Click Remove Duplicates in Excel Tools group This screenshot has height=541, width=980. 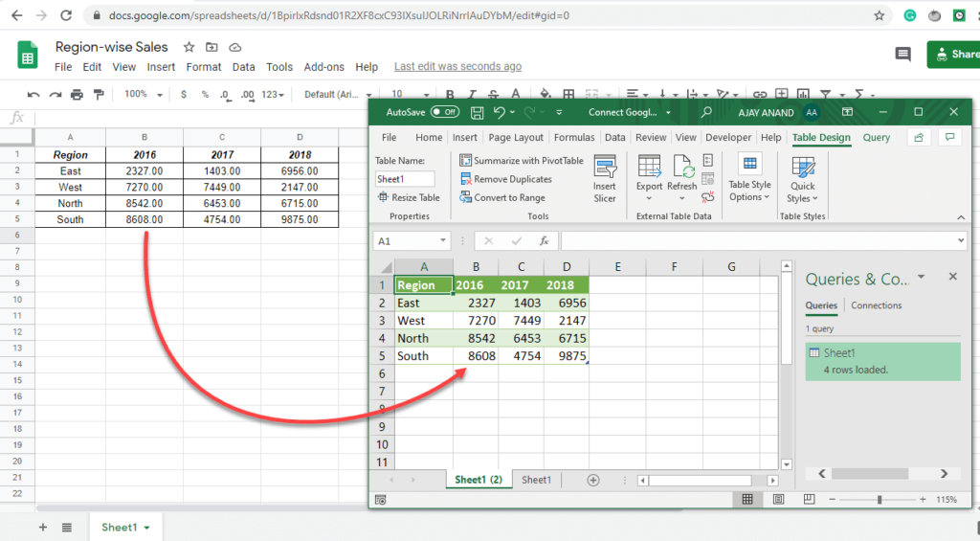pyautogui.click(x=506, y=179)
